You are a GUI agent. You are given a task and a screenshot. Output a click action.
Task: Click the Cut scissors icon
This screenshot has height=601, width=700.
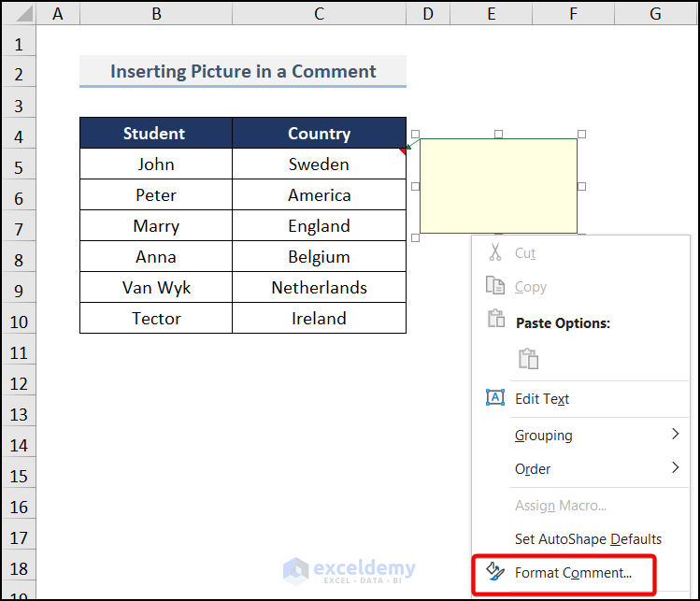tap(495, 252)
